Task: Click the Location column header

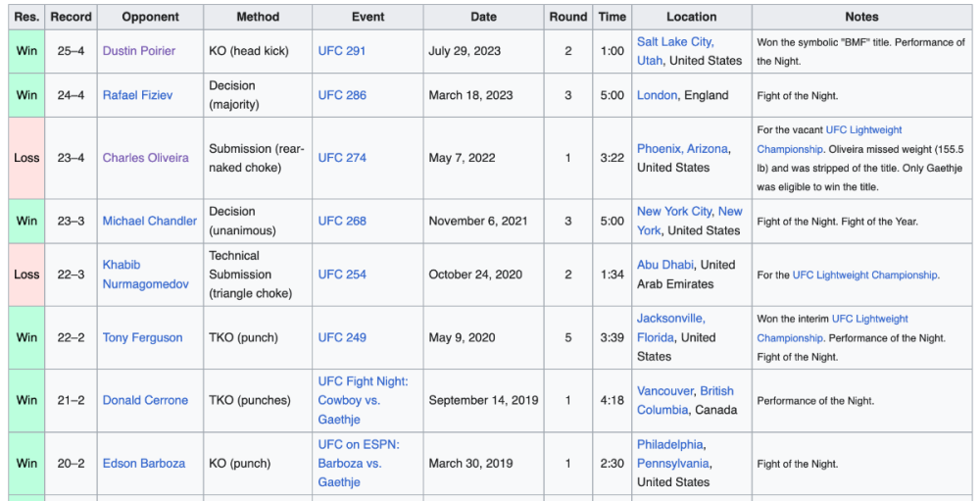Action: click(x=692, y=17)
